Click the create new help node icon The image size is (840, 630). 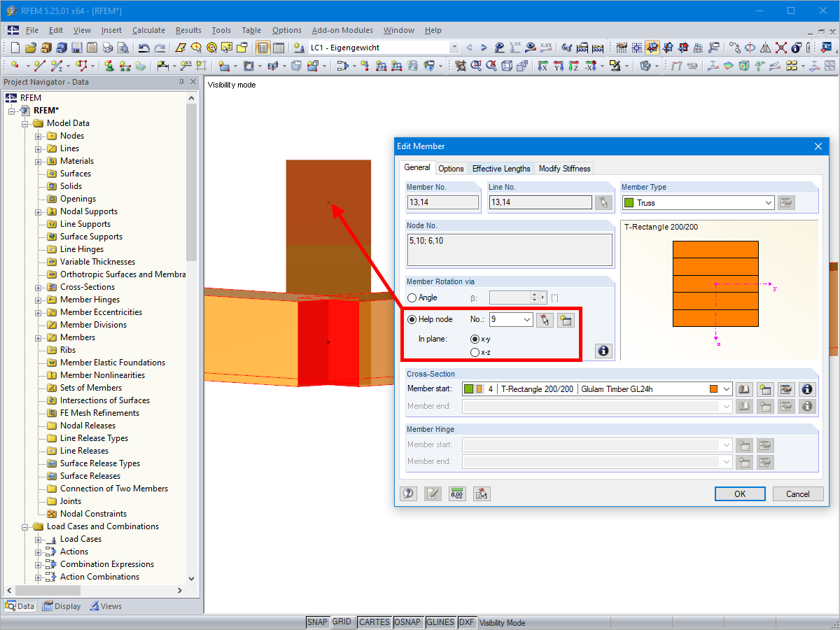pos(565,320)
